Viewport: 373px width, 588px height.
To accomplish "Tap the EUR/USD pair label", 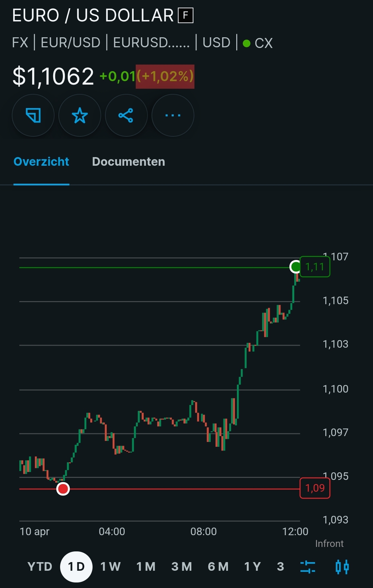I will pos(70,43).
